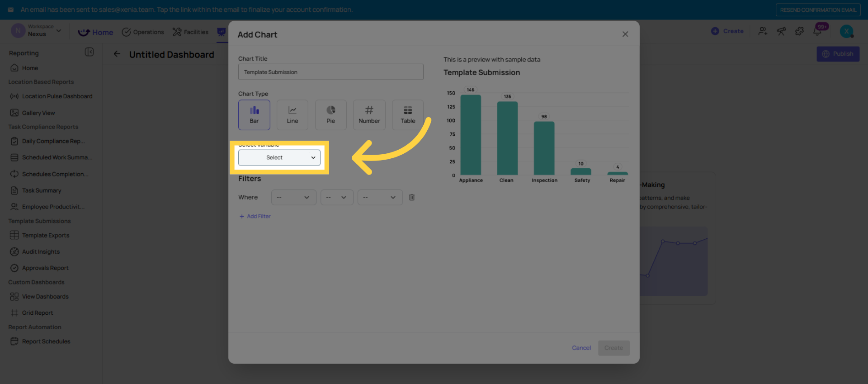Click the Safety bar in chart preview

(x=581, y=172)
